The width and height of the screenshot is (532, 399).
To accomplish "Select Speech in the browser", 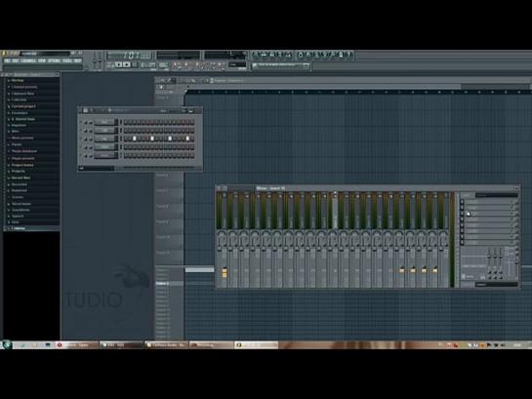I will point(18,216).
